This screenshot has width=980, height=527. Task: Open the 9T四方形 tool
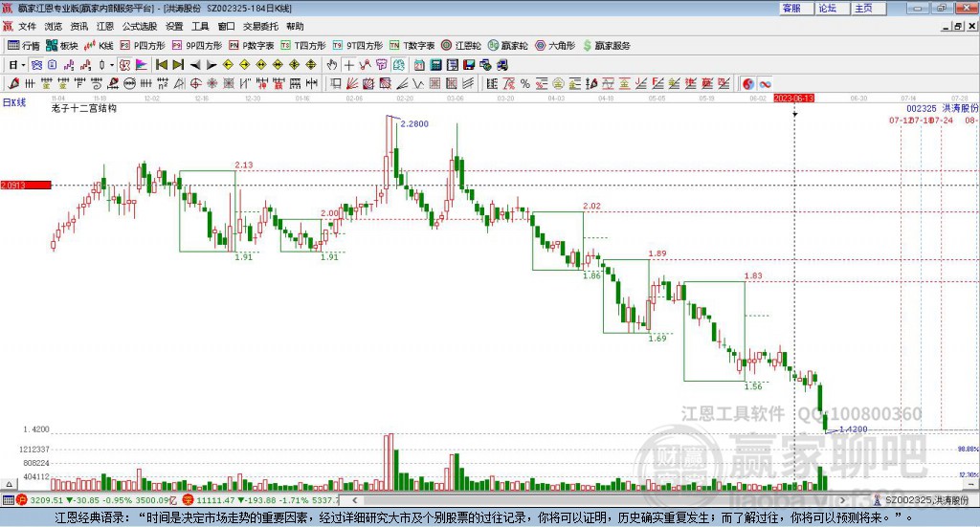pos(358,46)
